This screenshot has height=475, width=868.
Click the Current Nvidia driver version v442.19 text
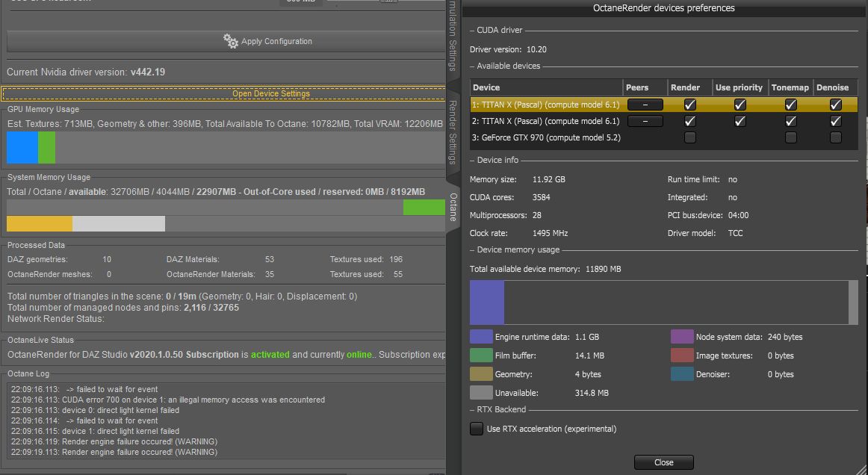point(86,72)
